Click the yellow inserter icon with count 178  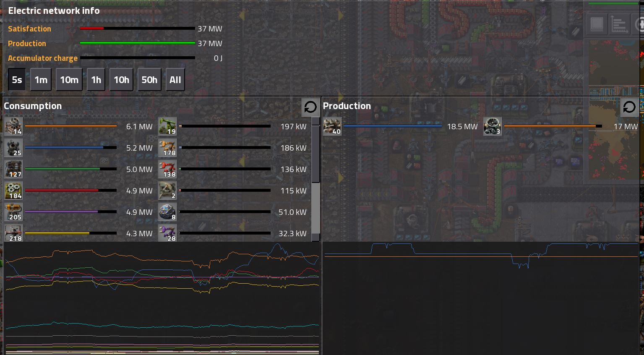tap(167, 148)
